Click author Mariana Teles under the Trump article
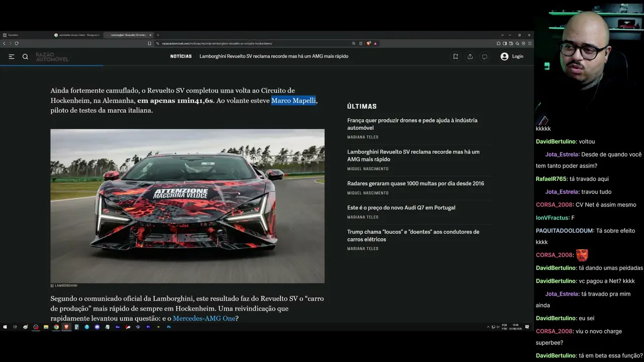644x362 pixels. click(363, 249)
